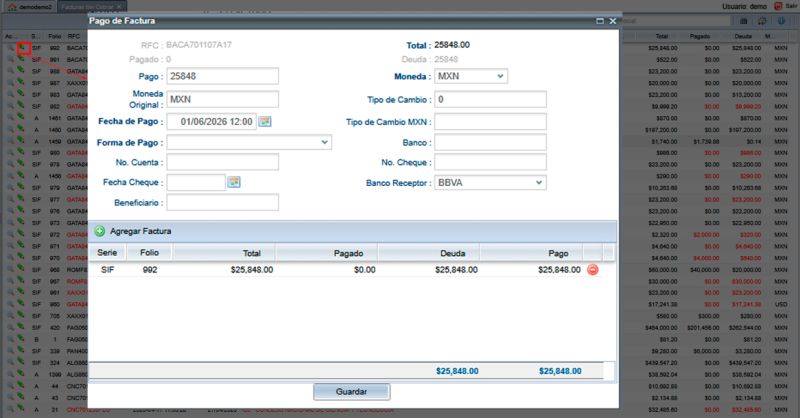Focus the Pago amount field
This screenshot has width=800, height=418.
pos(222,76)
